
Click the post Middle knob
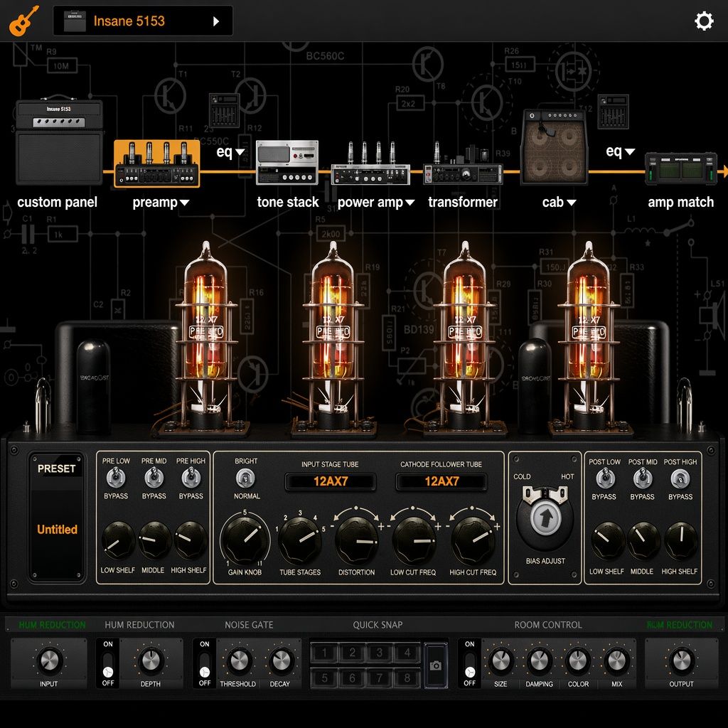click(x=643, y=541)
